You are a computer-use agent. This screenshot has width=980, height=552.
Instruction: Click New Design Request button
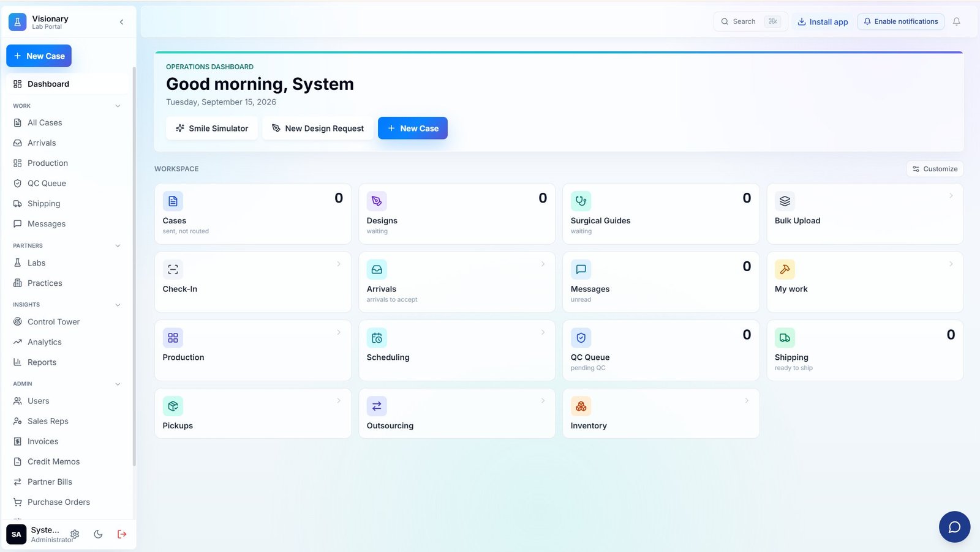pyautogui.click(x=318, y=129)
